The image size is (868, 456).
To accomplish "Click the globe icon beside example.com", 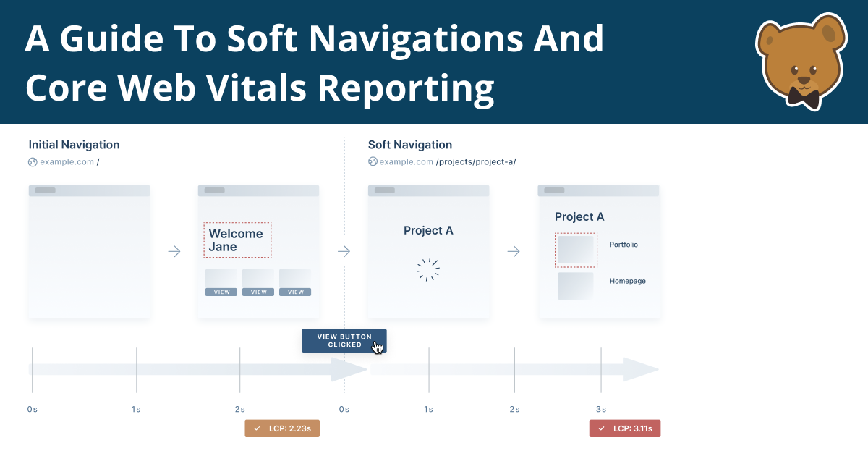I will click(x=32, y=161).
